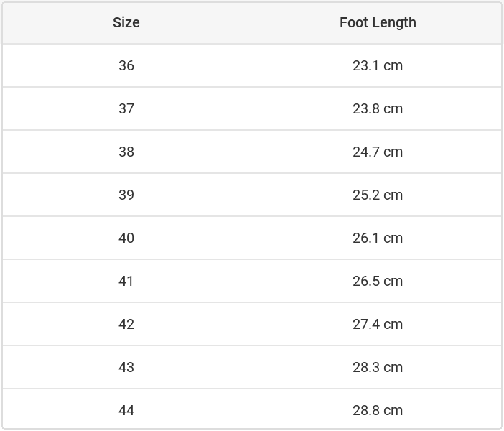Select size 41 in the table
Screen dimensions: 504x431
pos(126,281)
